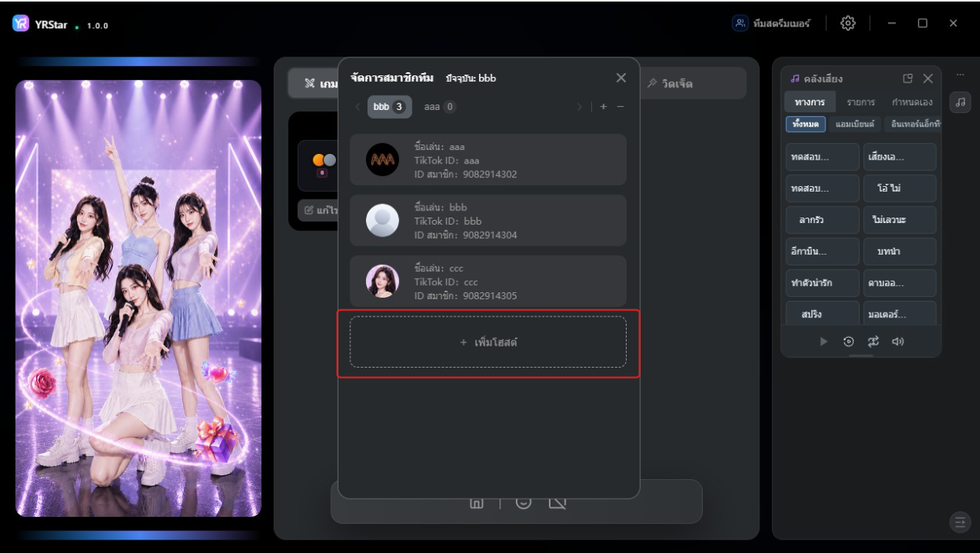Click the music note icon beside คลังเสียง title
The image size is (980, 553).
795,79
